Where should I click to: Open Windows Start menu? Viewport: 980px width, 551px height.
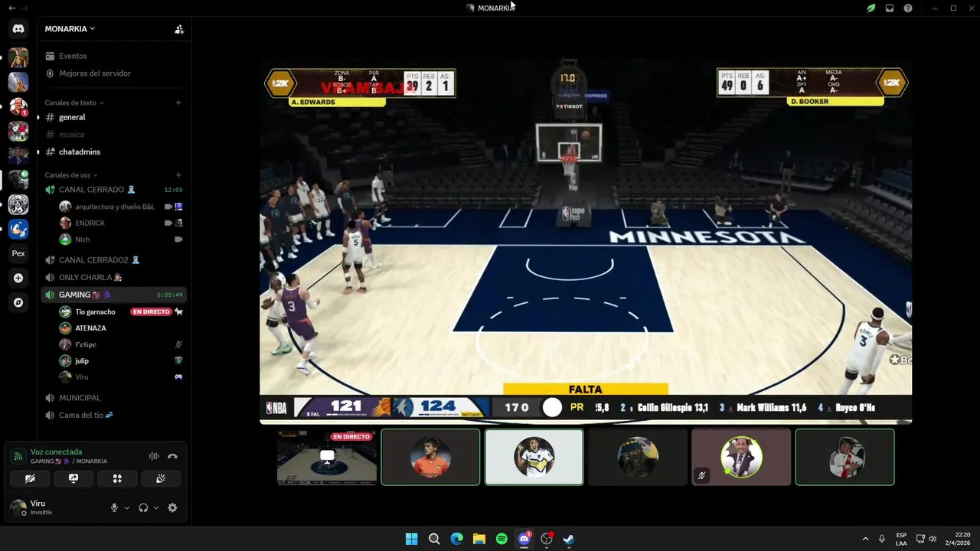tap(412, 539)
